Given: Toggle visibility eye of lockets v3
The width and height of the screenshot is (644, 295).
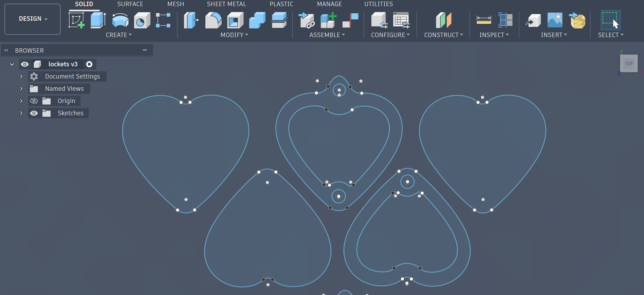Looking at the screenshot, I should 25,64.
